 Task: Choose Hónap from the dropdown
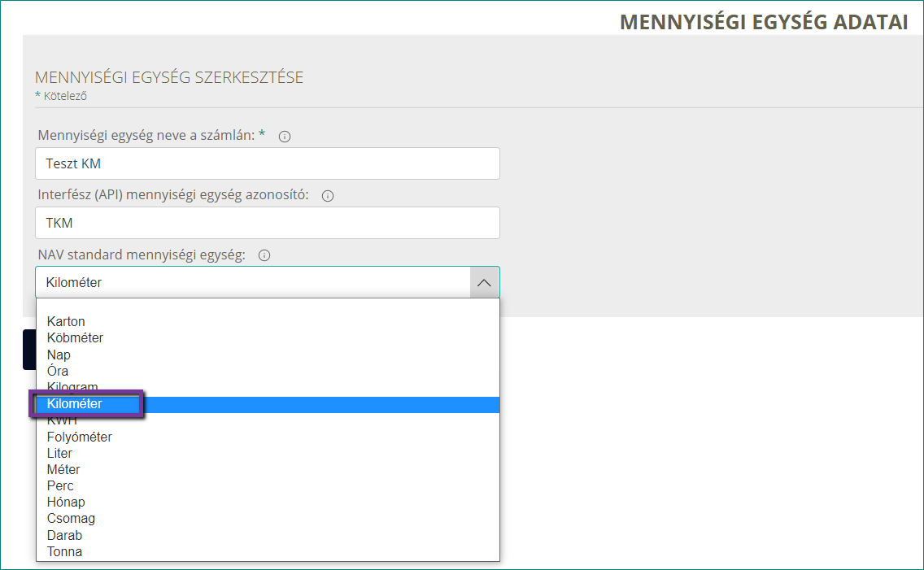click(268, 503)
